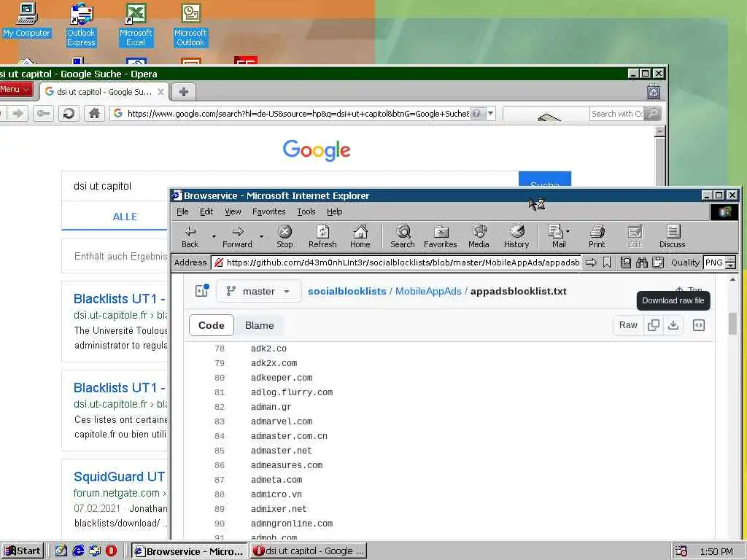Open the Edit menu in IE
The image size is (747, 560).
[x=206, y=211]
